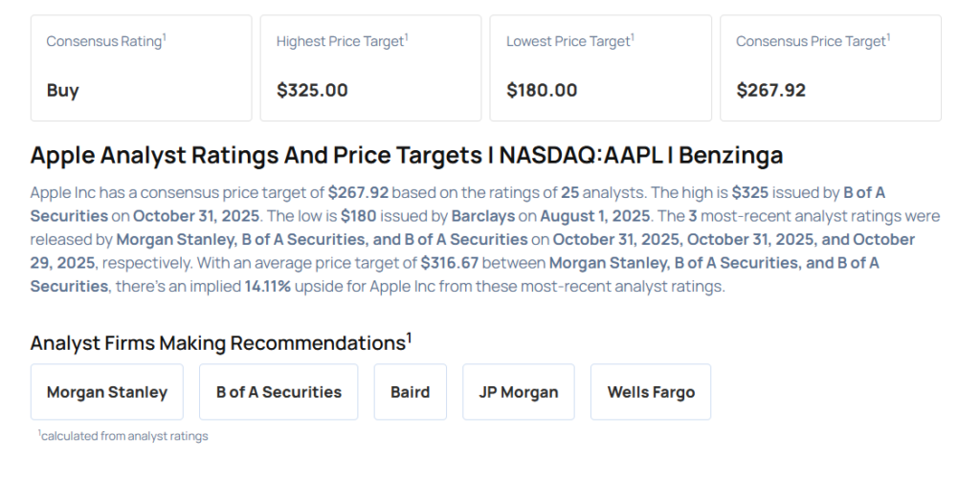The height and width of the screenshot is (480, 980).
Task: Select the B of A Securities firm button
Action: click(x=278, y=392)
